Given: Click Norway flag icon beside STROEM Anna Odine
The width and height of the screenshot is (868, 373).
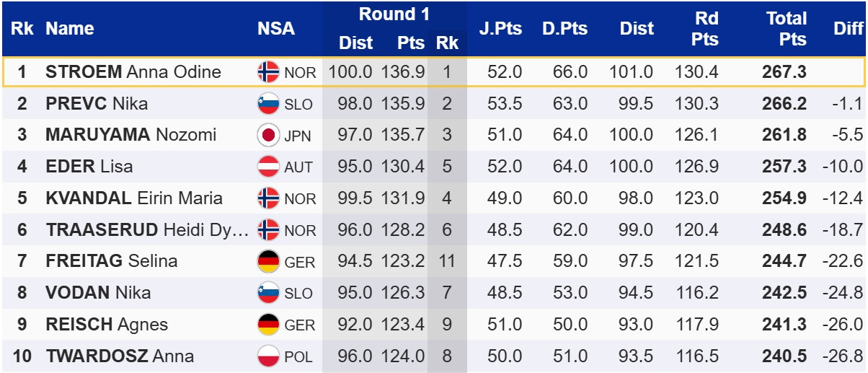Looking at the screenshot, I should coord(268,72).
